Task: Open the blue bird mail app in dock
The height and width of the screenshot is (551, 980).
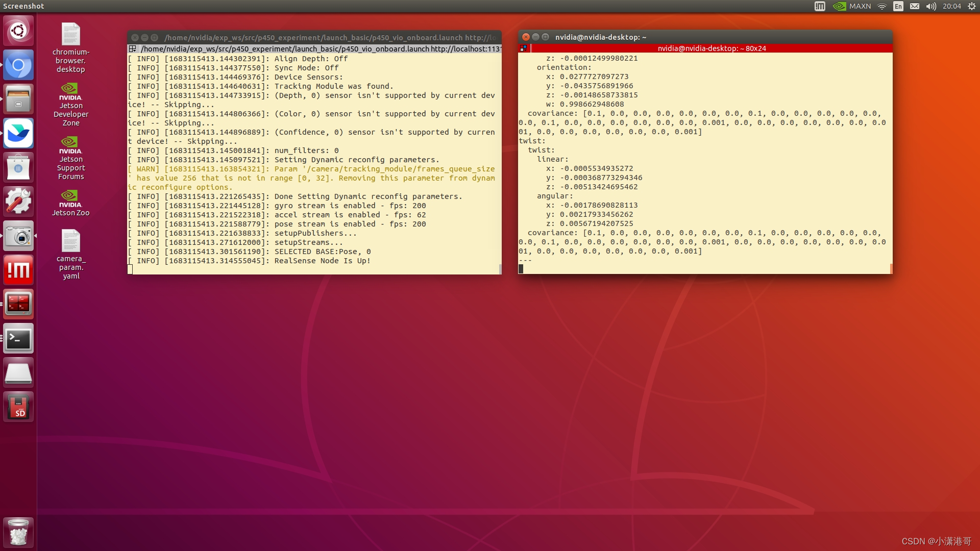Action: pyautogui.click(x=18, y=133)
